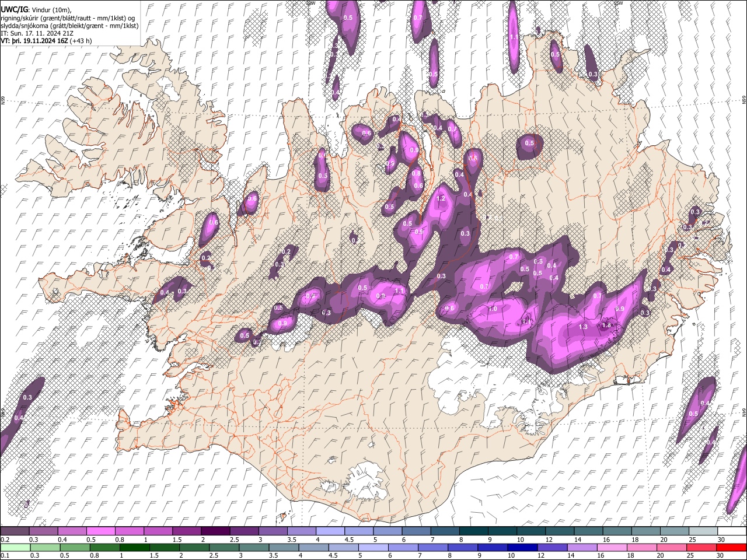Click the upper legend swatch between 16 and 18
747x560 pixels.
617,531
